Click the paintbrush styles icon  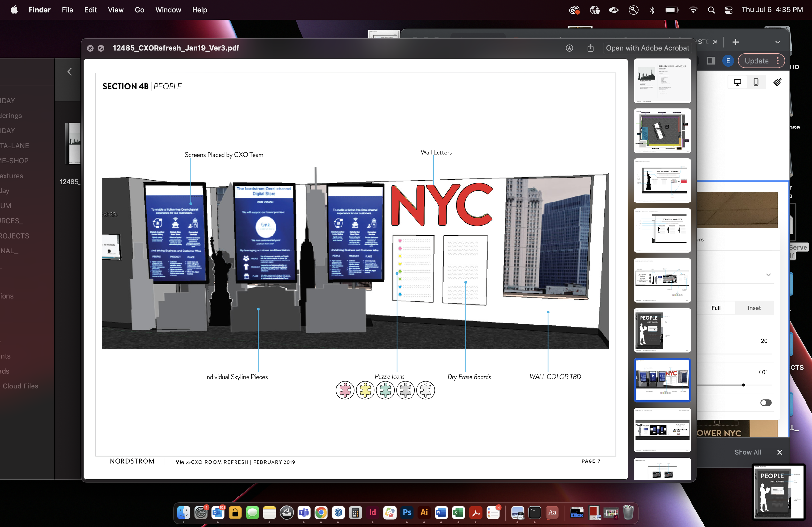(778, 82)
